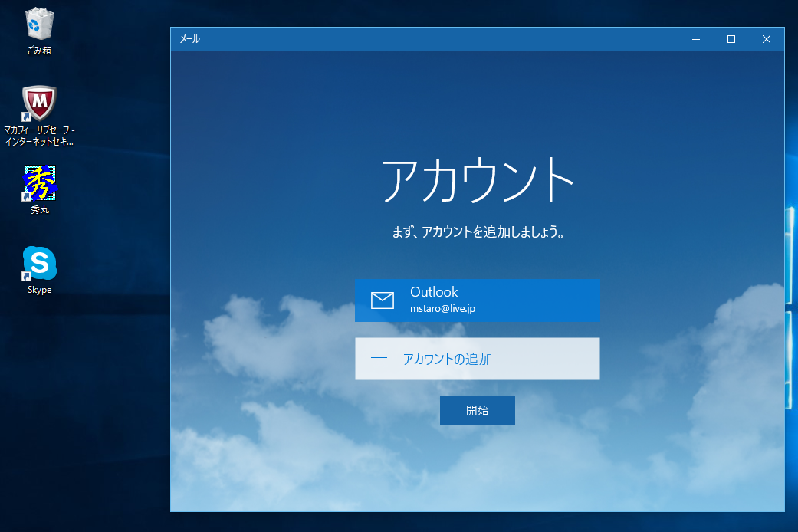Click the アカウント heading text
Viewport: 798px width, 532px height.
coord(478,179)
